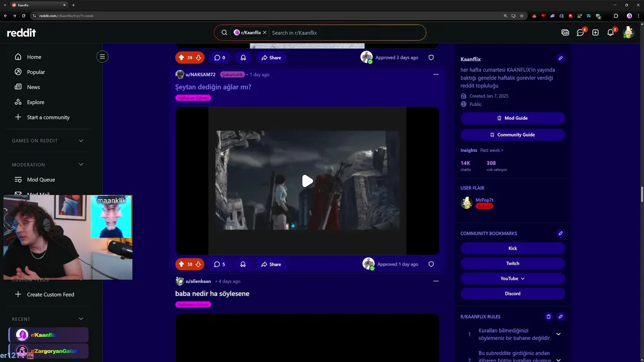Downvote the post with 39 votes
644x362 pixels.
[198, 58]
